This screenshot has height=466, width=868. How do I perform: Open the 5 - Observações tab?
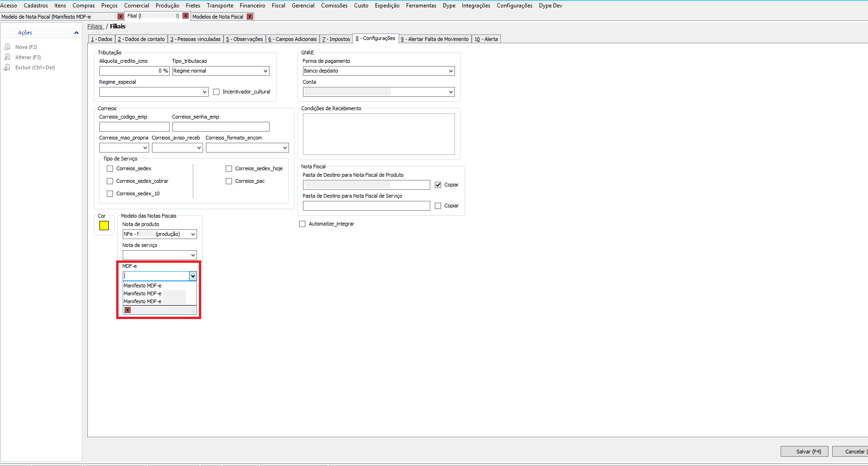coord(244,40)
